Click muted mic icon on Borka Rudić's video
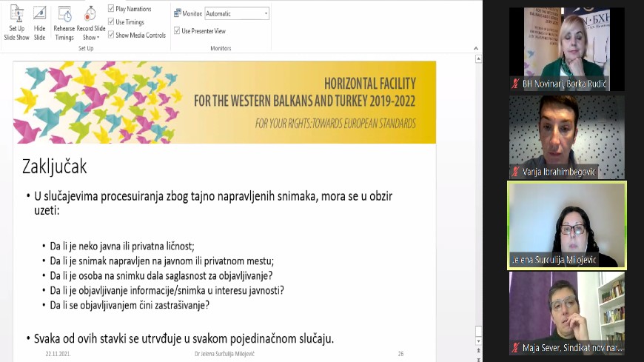The width and height of the screenshot is (644, 362). click(515, 84)
